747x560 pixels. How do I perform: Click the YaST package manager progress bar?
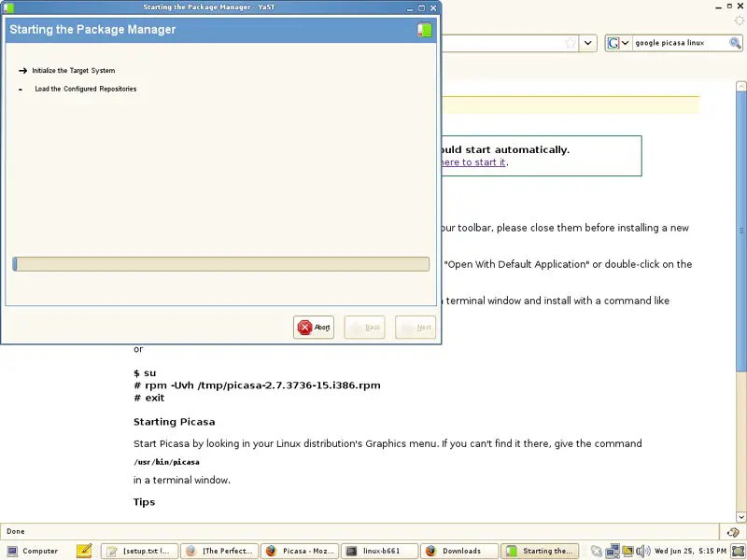click(x=220, y=264)
